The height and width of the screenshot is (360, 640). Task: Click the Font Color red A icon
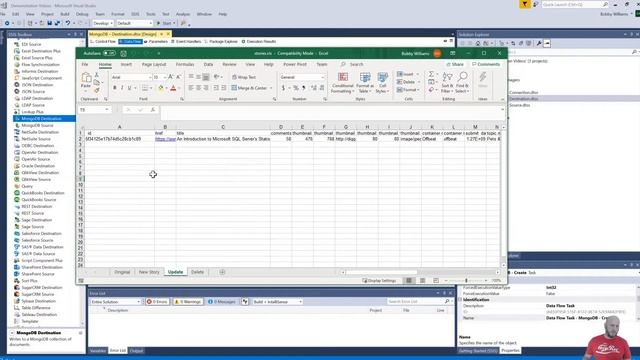coord(173,88)
